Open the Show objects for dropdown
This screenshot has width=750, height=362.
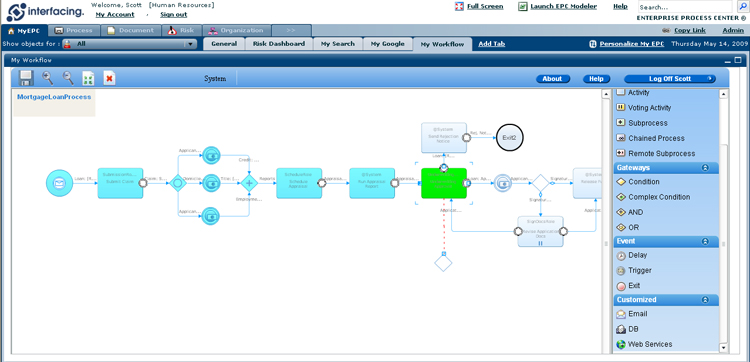point(129,44)
